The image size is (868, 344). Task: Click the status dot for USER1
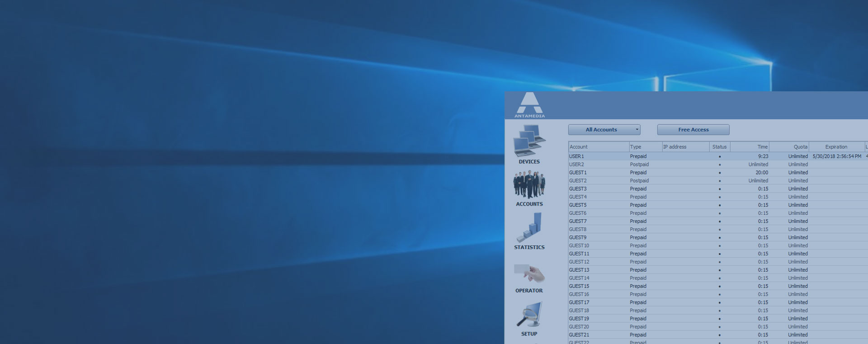[x=720, y=157]
